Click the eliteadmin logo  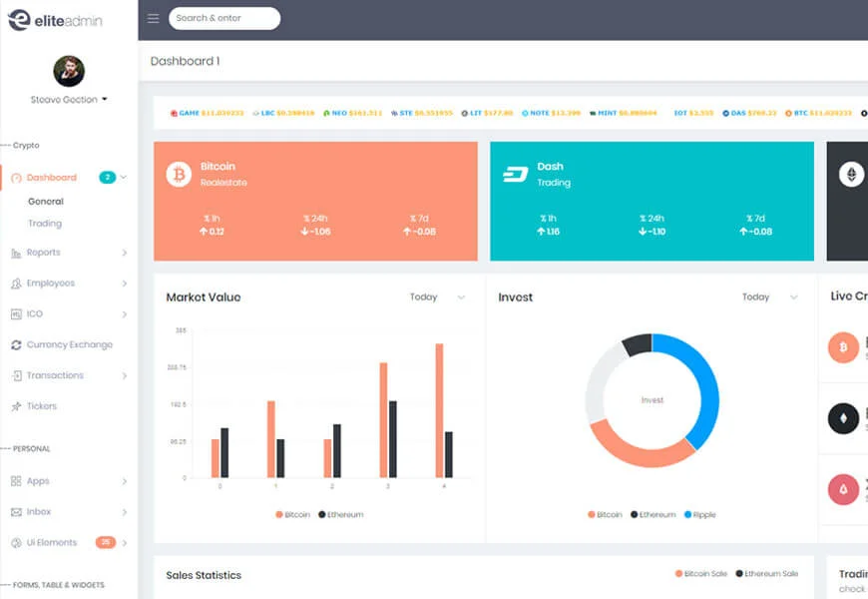click(55, 21)
